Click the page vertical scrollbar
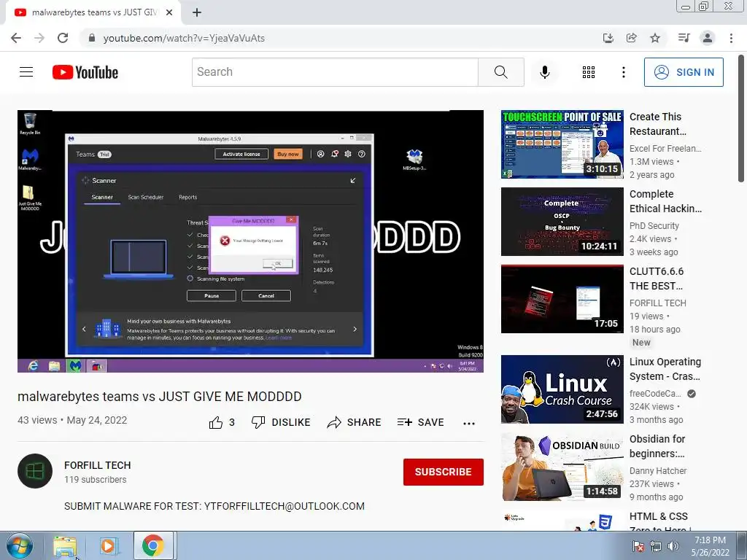The width and height of the screenshot is (747, 560). click(x=741, y=118)
